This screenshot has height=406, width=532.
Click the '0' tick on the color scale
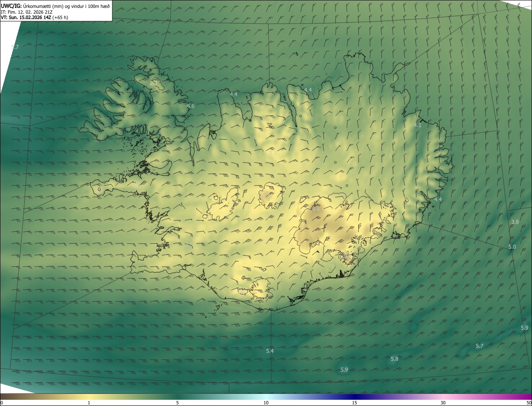pyautogui.click(x=2, y=403)
